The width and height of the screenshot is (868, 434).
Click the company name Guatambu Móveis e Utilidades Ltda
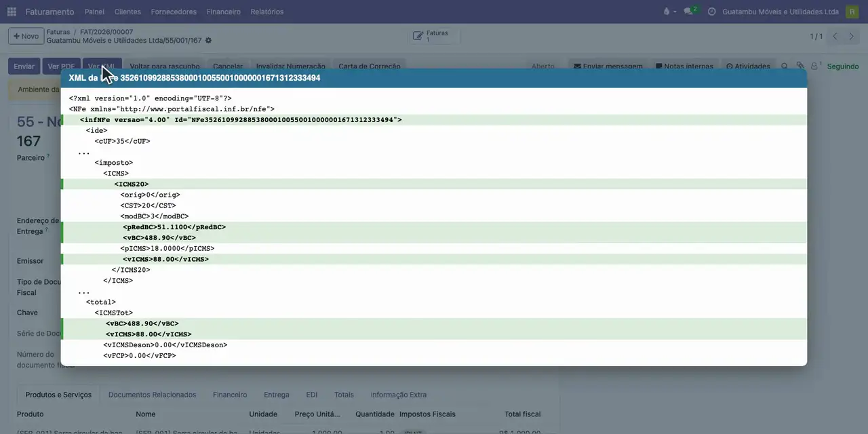(x=781, y=12)
